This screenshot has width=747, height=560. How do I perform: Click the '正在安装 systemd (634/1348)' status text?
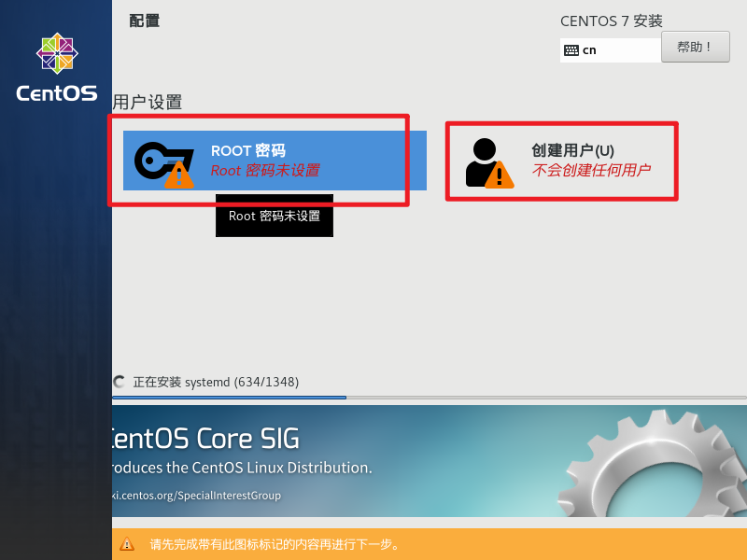point(216,382)
